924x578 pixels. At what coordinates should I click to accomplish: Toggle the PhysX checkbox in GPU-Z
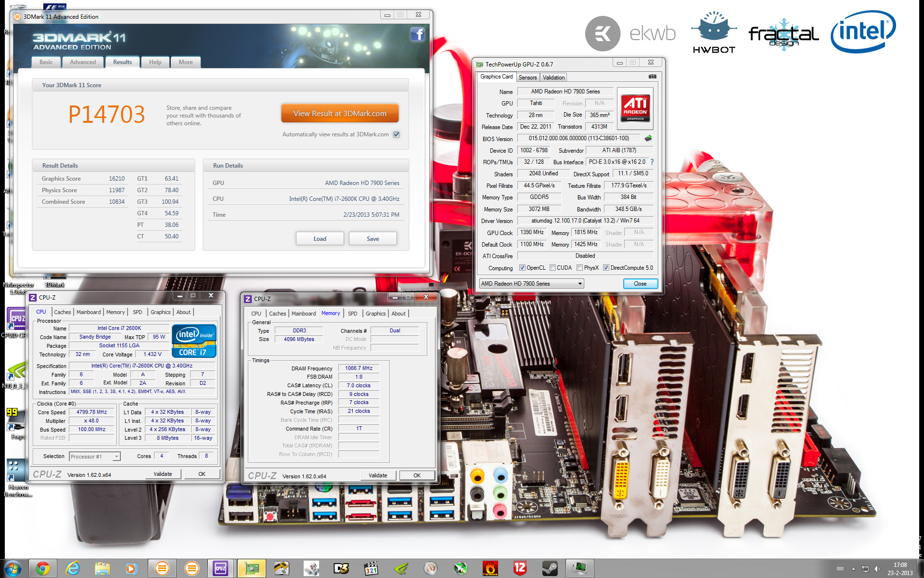[x=579, y=268]
